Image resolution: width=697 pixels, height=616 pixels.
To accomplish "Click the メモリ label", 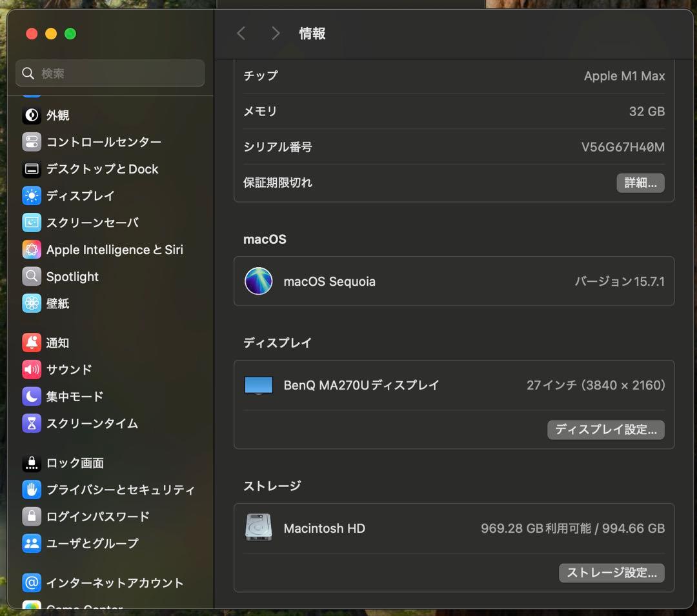I will [260, 112].
